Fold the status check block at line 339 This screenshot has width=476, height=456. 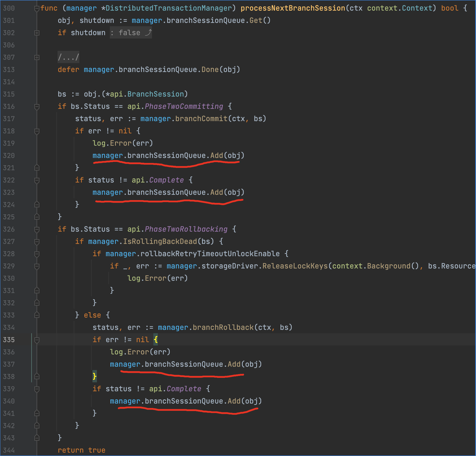tap(37, 389)
